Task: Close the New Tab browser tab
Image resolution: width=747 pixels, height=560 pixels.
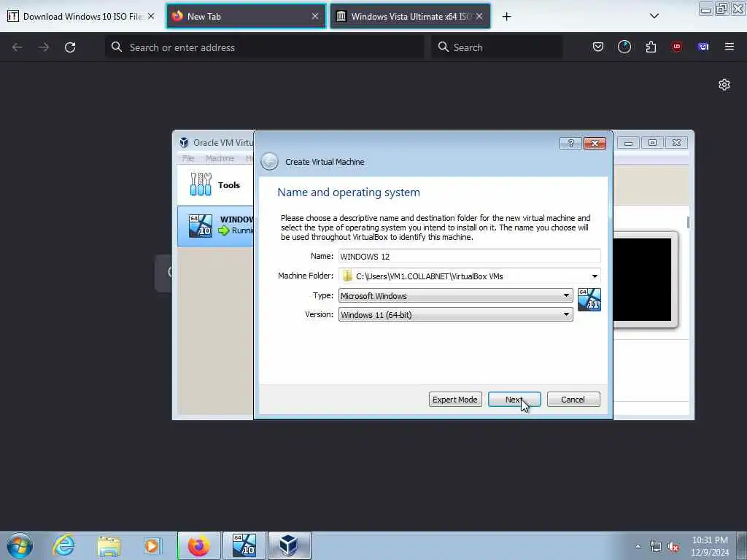Action: tap(315, 16)
